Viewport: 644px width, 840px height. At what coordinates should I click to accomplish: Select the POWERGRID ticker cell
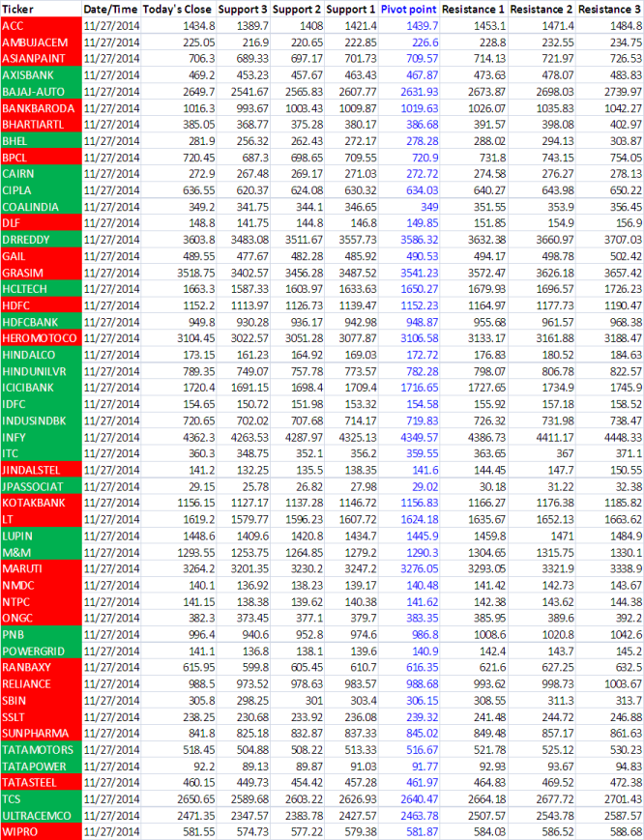(x=41, y=651)
